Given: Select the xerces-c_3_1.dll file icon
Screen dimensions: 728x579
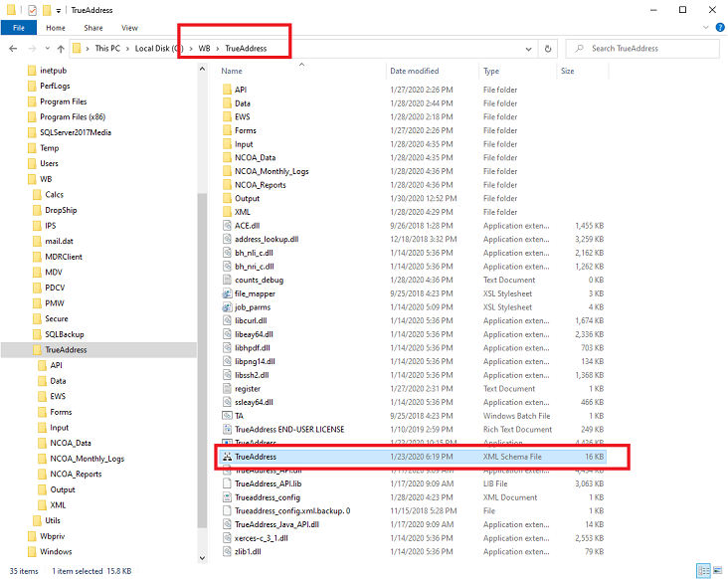Looking at the screenshot, I should click(x=227, y=538).
